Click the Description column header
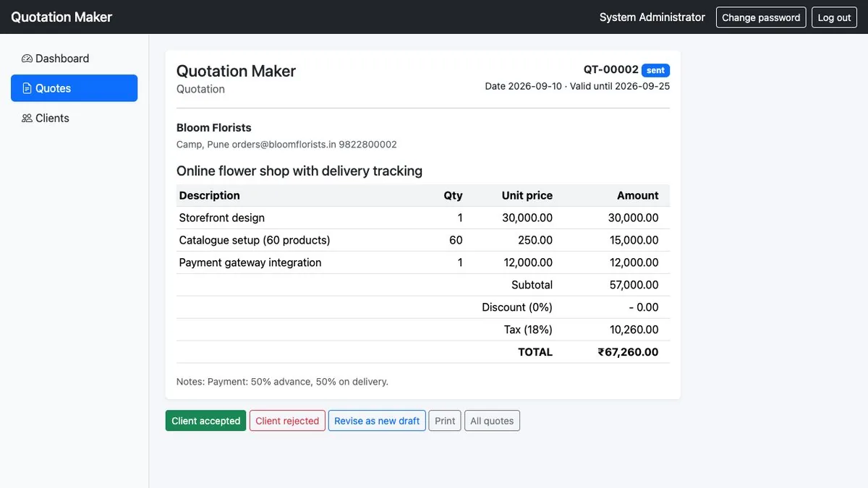Screen dimensions: 868x488 coord(209,195)
